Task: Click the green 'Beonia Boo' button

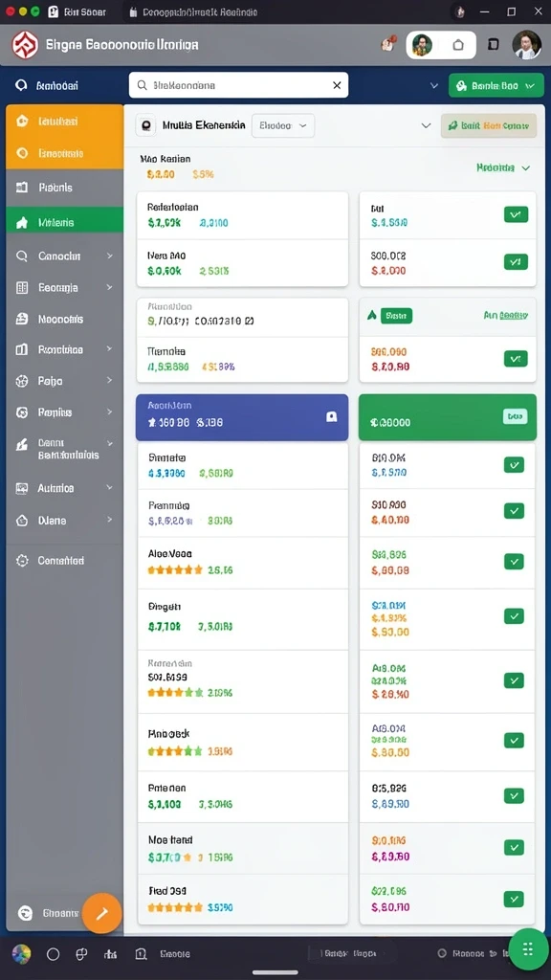Action: click(x=496, y=85)
